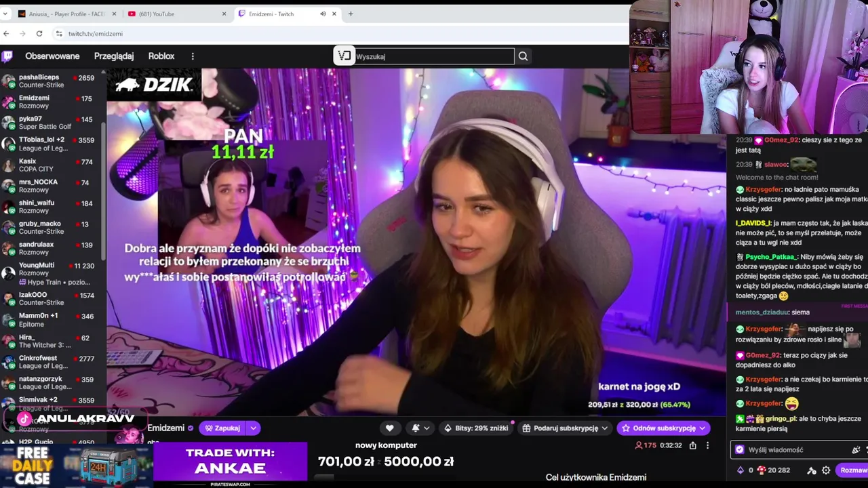Expand Podaruj subskrypcję dropdown
The image size is (868, 488).
click(x=604, y=428)
